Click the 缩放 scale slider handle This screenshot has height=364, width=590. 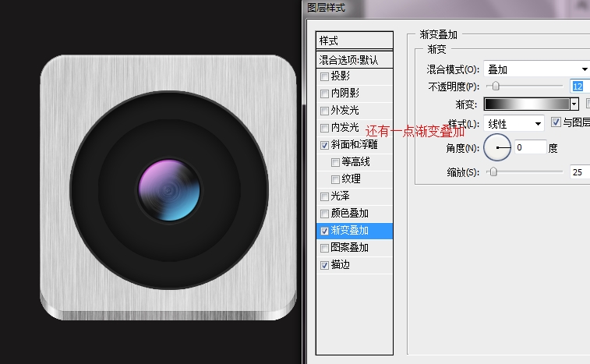[492, 171]
